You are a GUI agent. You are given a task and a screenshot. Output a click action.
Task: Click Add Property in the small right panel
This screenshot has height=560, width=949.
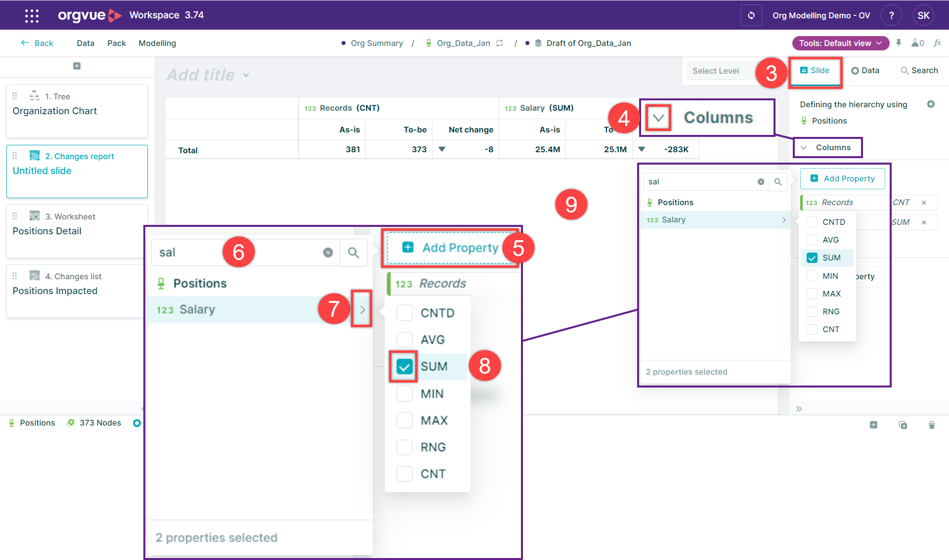coord(843,178)
